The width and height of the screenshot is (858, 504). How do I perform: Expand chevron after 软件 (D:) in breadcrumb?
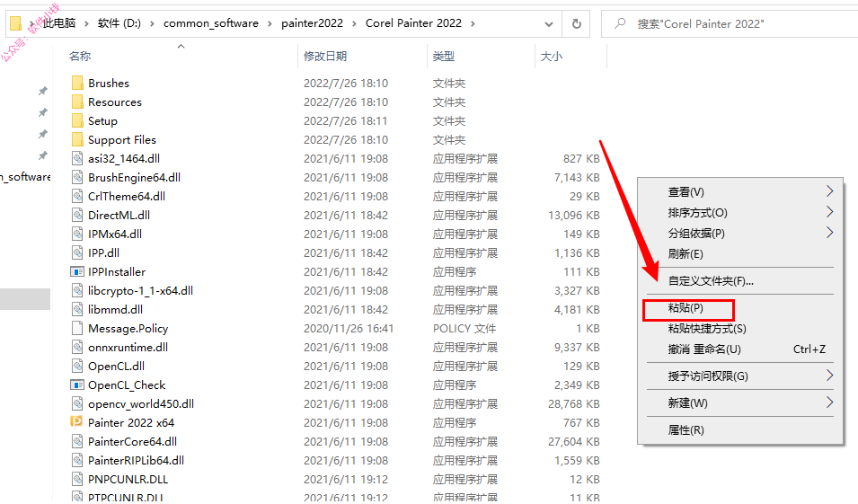coord(152,23)
